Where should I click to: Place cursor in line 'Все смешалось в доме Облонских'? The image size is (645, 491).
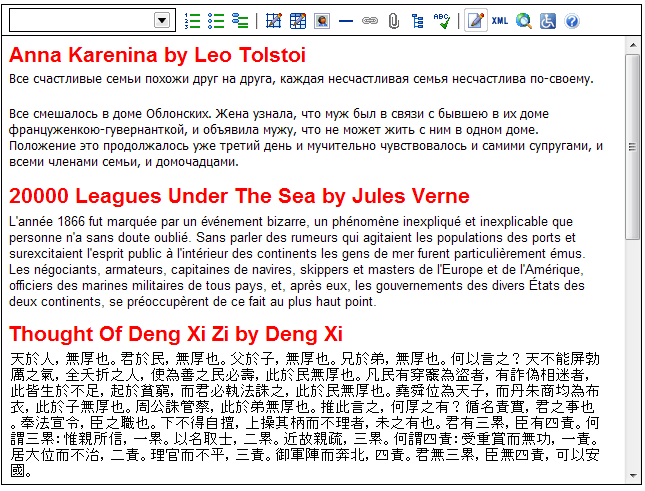[279, 113]
